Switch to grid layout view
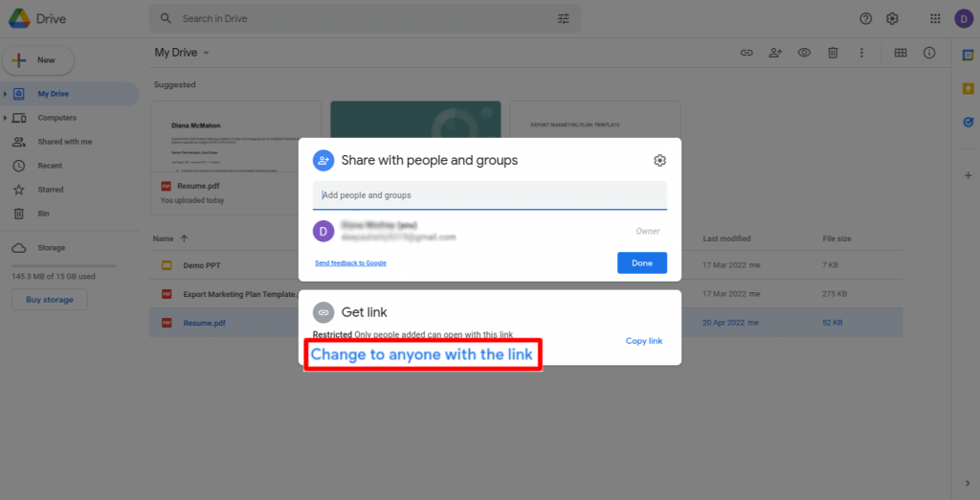 [x=900, y=53]
